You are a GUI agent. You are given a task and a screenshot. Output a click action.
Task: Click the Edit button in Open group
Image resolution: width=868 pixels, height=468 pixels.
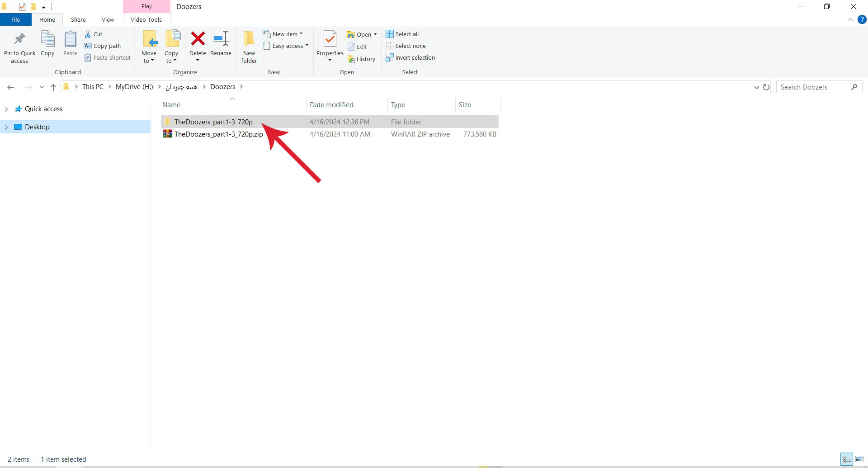[x=357, y=47]
